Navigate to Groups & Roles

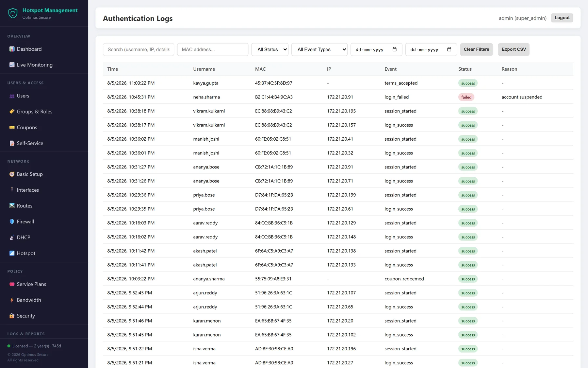[35, 112]
